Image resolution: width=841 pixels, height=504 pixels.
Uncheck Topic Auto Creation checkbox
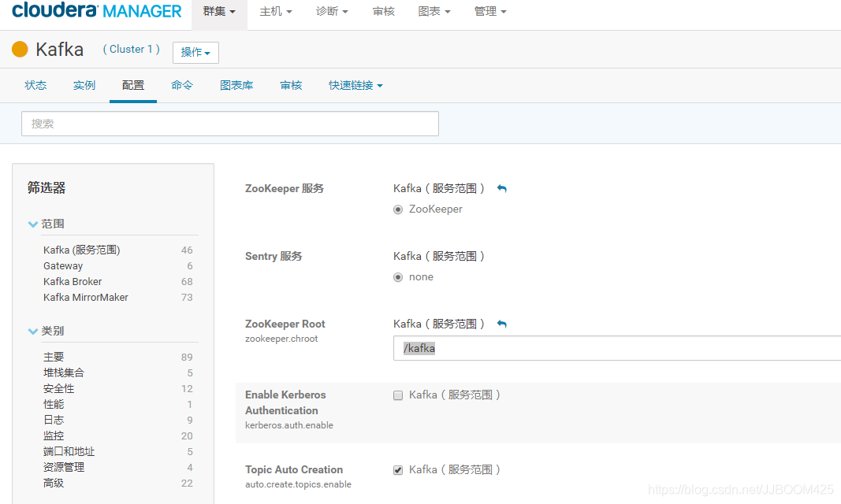[x=398, y=470]
